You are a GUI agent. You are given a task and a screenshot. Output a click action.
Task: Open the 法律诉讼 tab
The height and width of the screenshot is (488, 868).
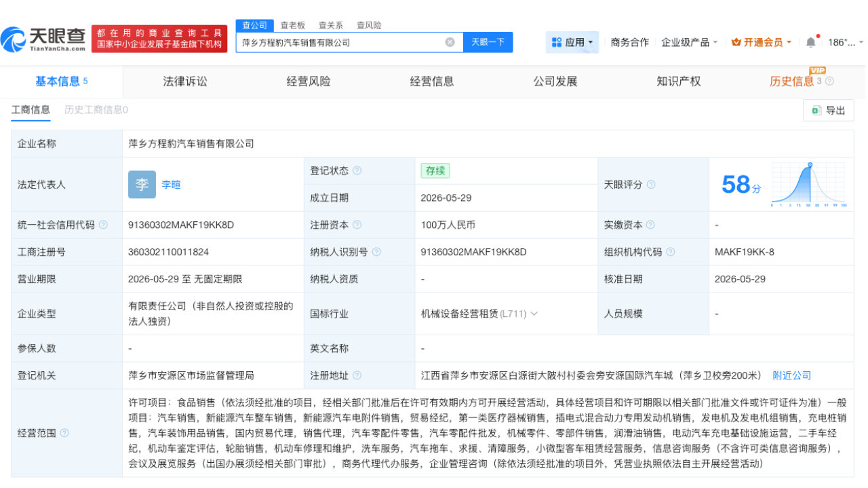[x=185, y=81]
